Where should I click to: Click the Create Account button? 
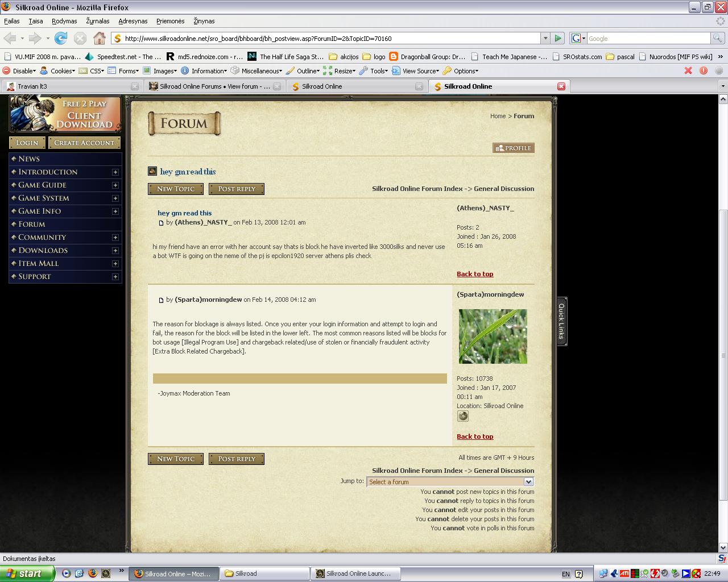click(84, 143)
